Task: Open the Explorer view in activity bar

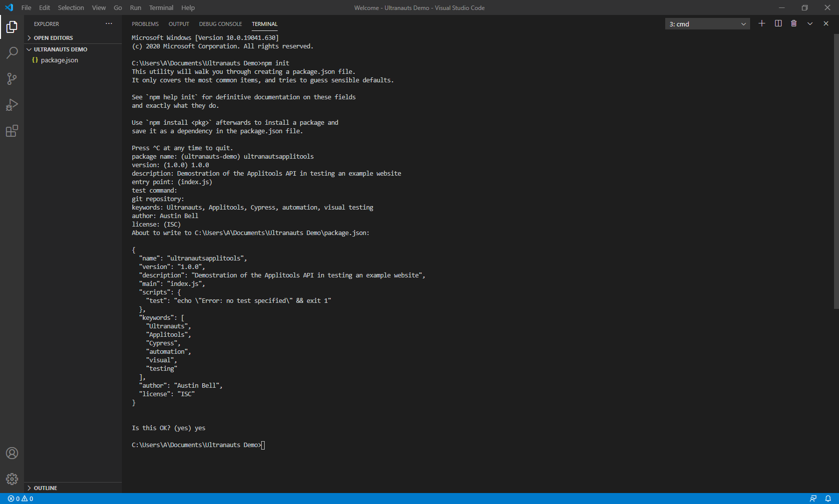Action: coord(12,27)
